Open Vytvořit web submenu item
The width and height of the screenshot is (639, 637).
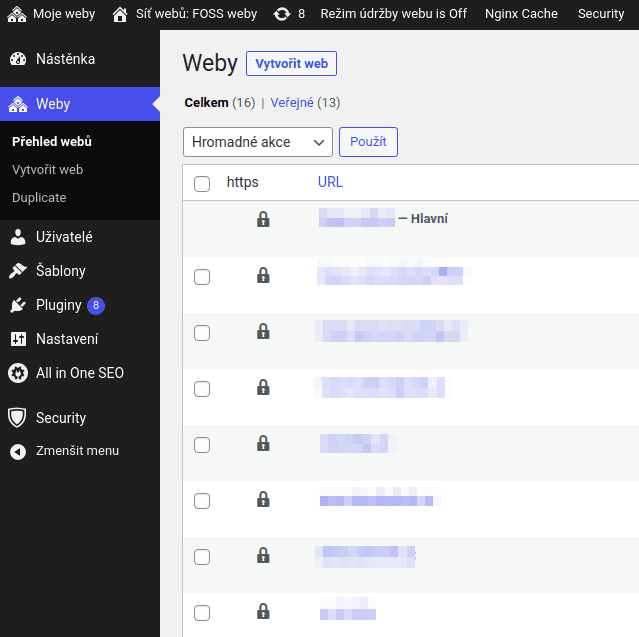[47, 170]
